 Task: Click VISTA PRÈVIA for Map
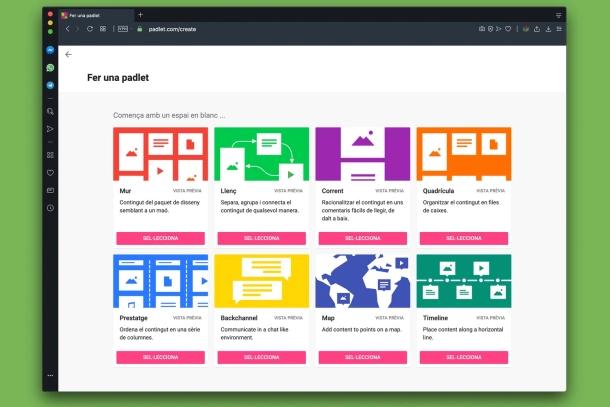pos(389,318)
